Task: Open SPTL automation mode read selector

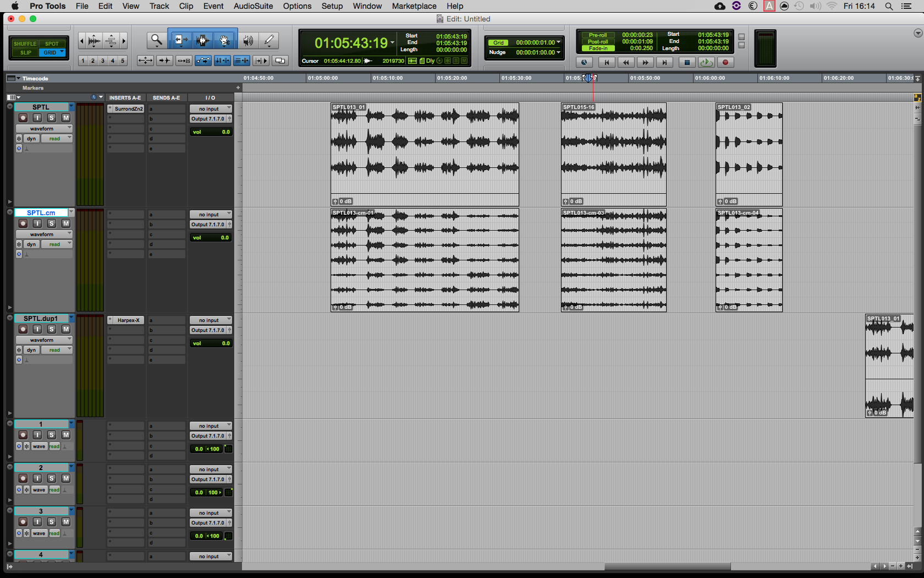Action: pos(57,139)
